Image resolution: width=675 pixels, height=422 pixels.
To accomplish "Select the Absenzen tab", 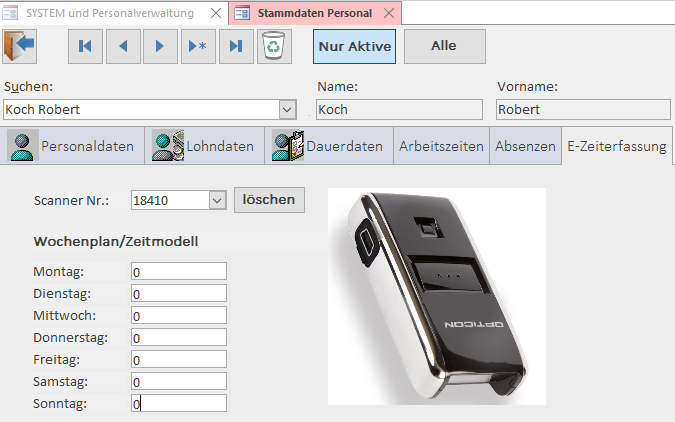I will click(525, 146).
